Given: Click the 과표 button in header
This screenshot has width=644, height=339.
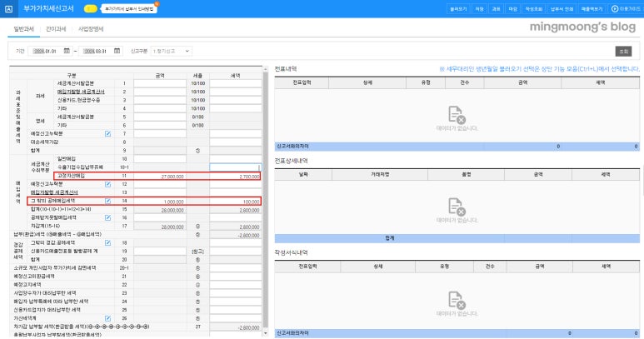Looking at the screenshot, I should [496, 8].
